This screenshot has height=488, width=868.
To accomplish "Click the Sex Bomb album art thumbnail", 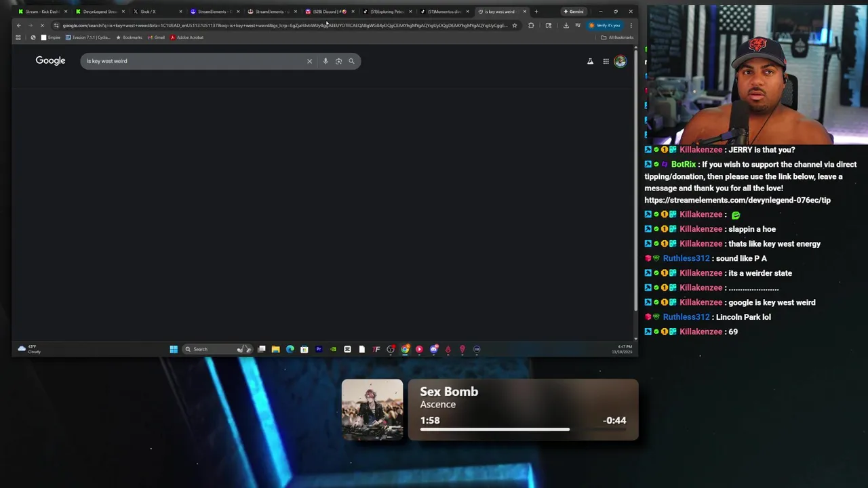I will [372, 409].
